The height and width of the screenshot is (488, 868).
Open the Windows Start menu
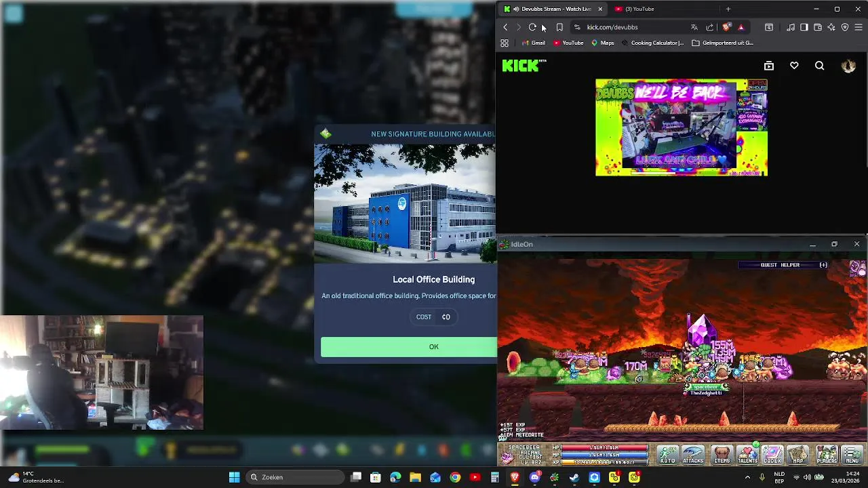tap(234, 477)
